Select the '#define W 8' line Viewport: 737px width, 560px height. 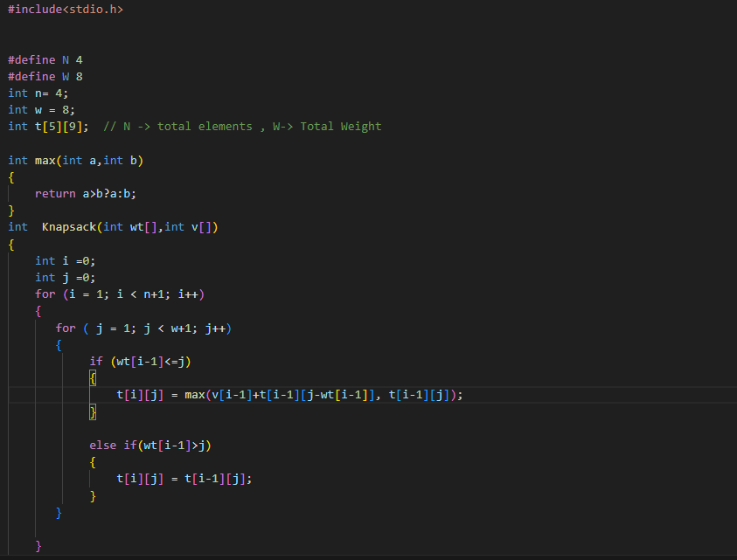45,77
